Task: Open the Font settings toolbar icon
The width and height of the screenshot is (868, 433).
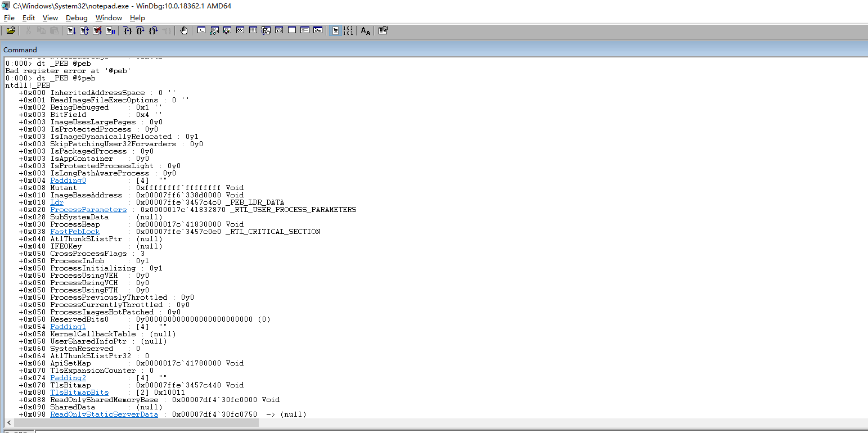Action: tap(366, 30)
